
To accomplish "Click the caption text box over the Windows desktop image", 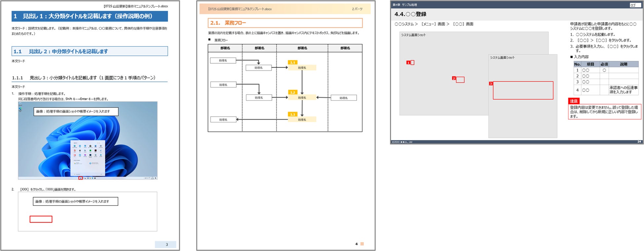I will click(76, 111).
